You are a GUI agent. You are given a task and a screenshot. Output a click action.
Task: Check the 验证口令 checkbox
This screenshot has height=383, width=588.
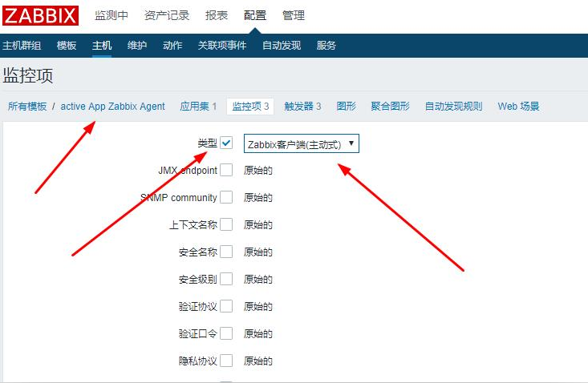point(226,333)
